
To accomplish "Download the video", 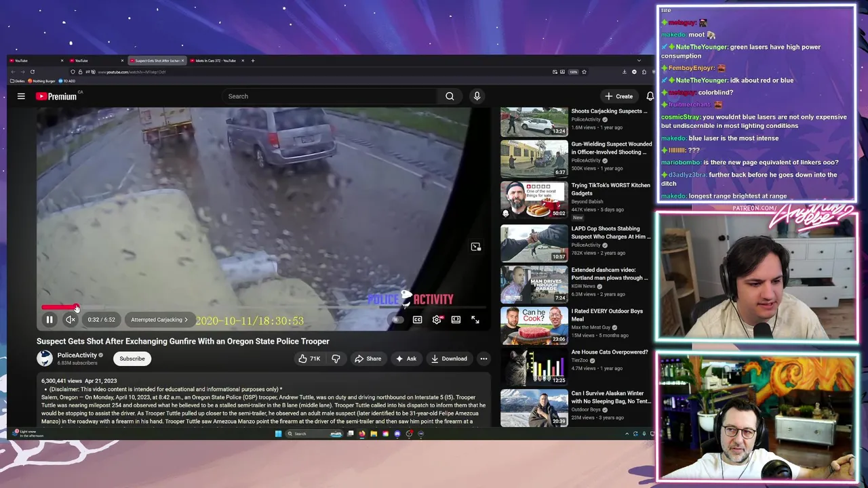I will tap(450, 359).
